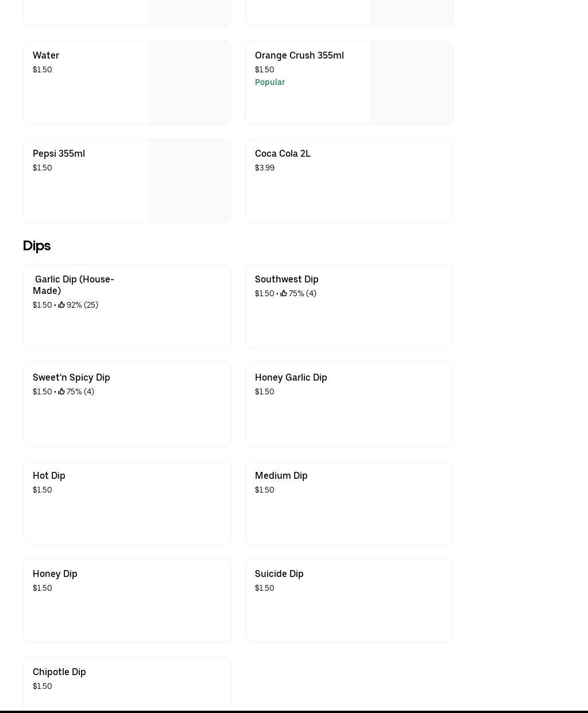Screen dimensions: 588x713
Task: Click thumbs-up icon on Garlic Dip
Action: [61, 305]
